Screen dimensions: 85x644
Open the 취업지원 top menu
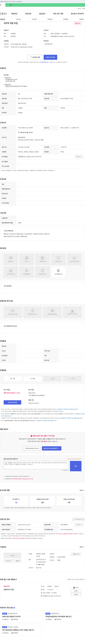pyautogui.click(x=28, y=14)
